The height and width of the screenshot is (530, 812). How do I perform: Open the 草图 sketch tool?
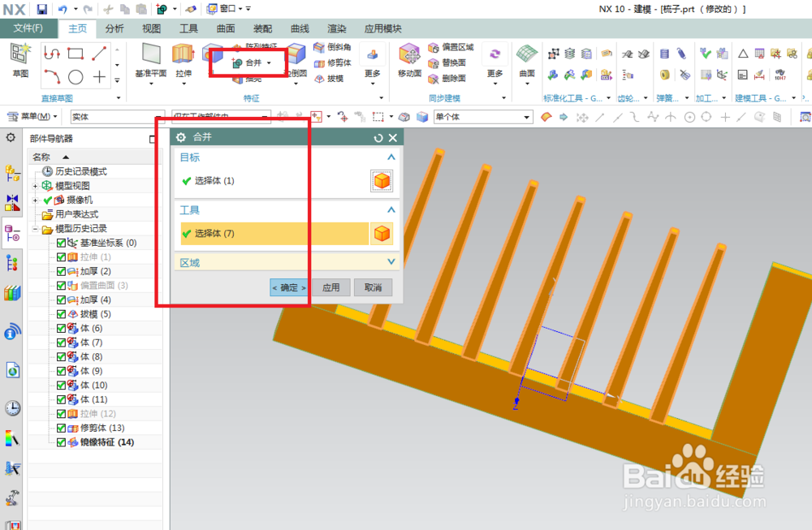pos(21,60)
